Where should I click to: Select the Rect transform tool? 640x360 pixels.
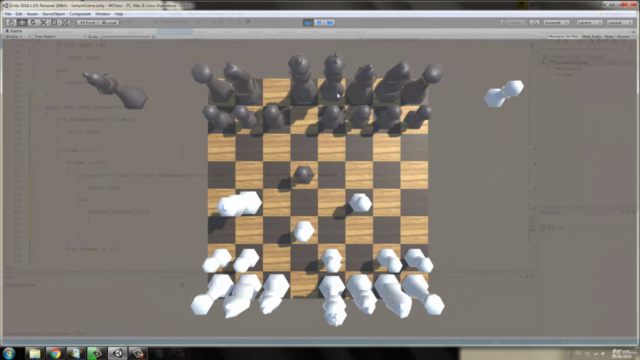[54, 22]
